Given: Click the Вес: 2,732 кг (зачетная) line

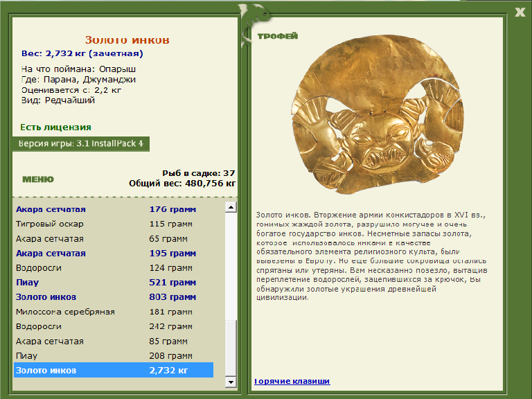Looking at the screenshot, I should 82,53.
